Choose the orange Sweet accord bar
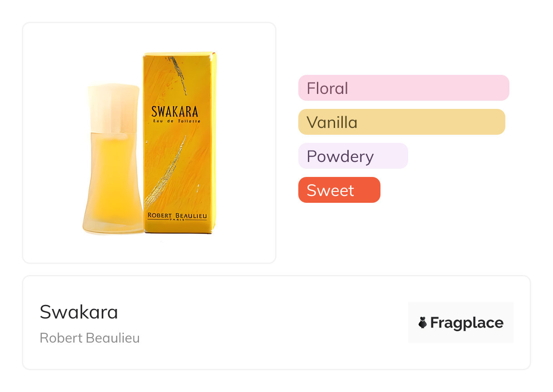553x392 pixels. (x=339, y=190)
